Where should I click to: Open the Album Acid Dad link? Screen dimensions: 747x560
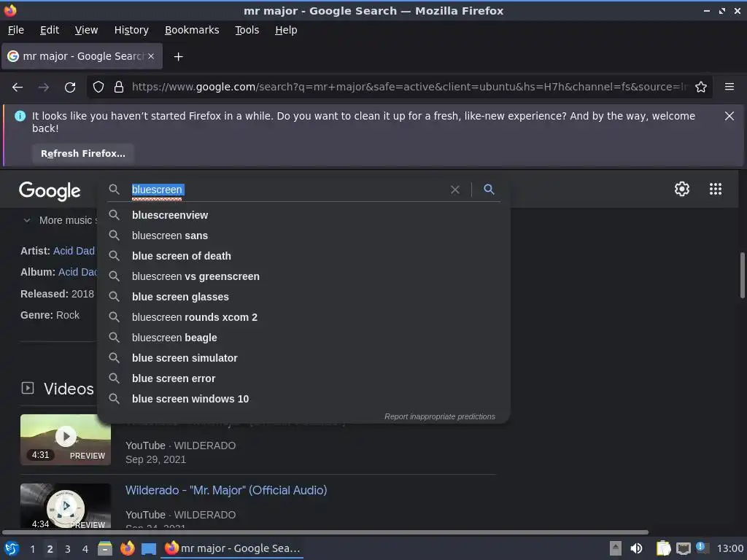click(x=78, y=273)
